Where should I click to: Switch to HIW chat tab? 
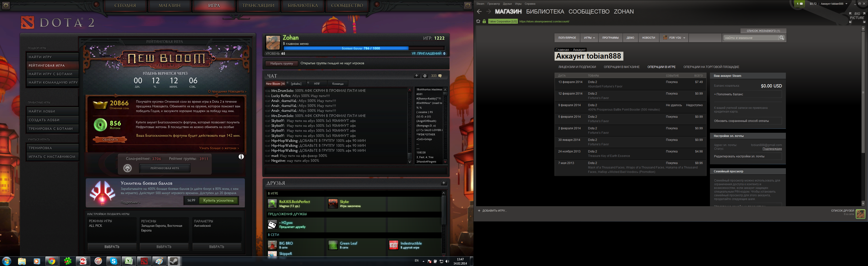tap(317, 83)
